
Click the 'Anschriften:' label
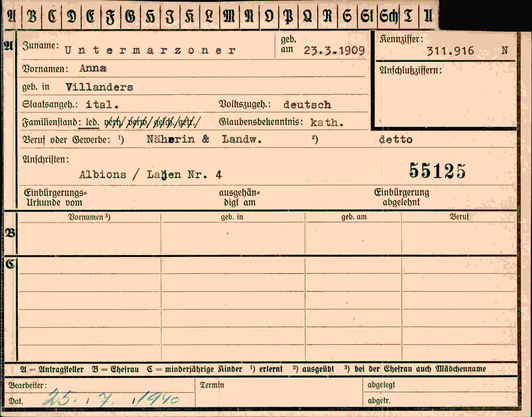pyautogui.click(x=46, y=159)
